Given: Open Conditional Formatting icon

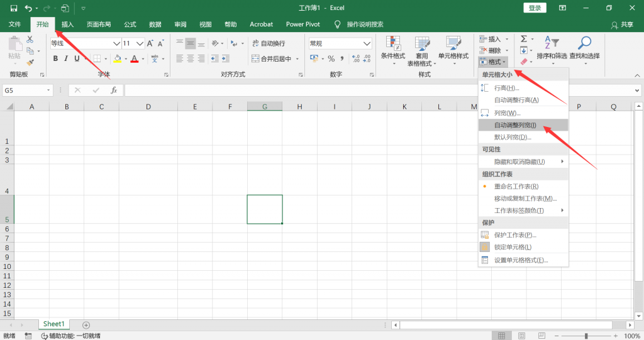Looking at the screenshot, I should 393,43.
